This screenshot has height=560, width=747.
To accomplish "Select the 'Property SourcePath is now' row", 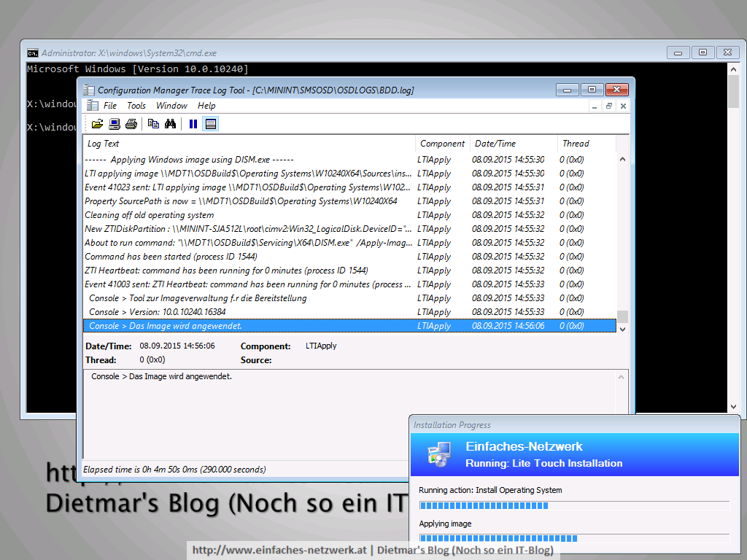I will pos(349,201).
